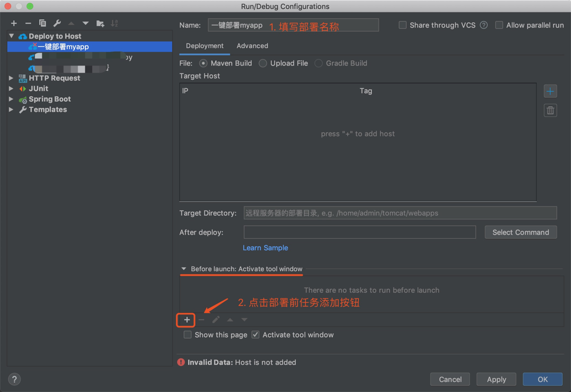Screen dimensions: 571x392
Task: Create a new configuration folder
Action: click(x=100, y=23)
